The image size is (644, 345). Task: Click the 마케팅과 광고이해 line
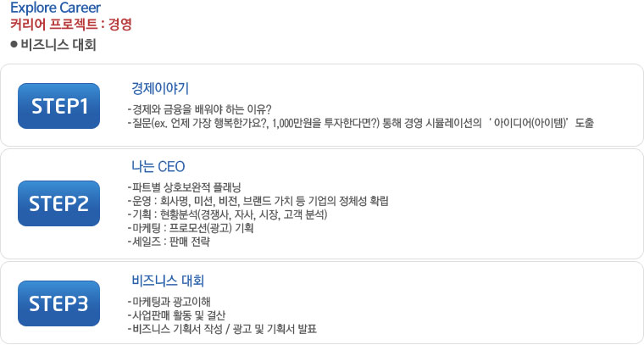167,301
